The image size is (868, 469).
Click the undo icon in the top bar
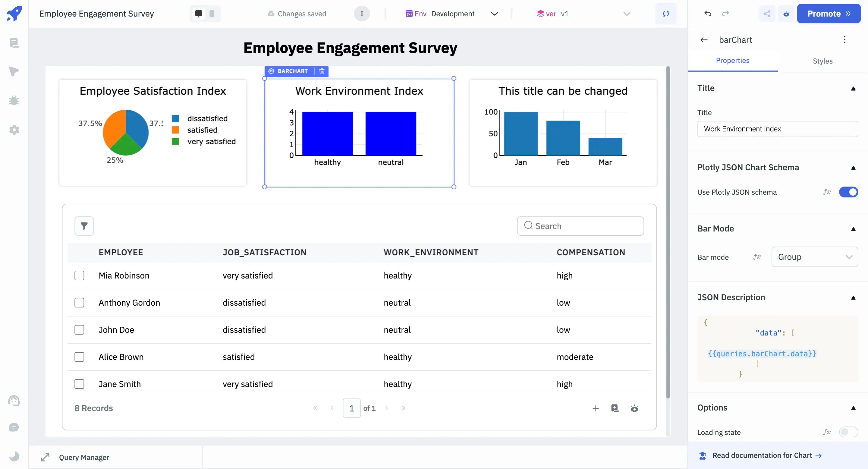[708, 14]
